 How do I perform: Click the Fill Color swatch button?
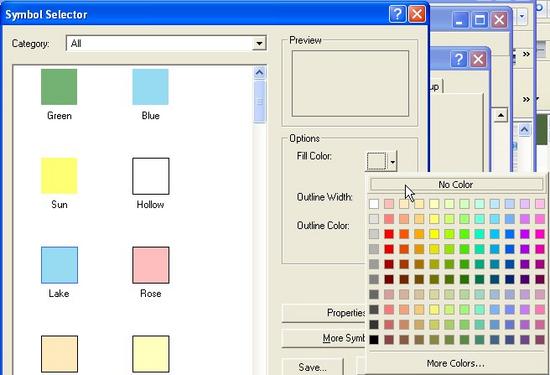376,161
